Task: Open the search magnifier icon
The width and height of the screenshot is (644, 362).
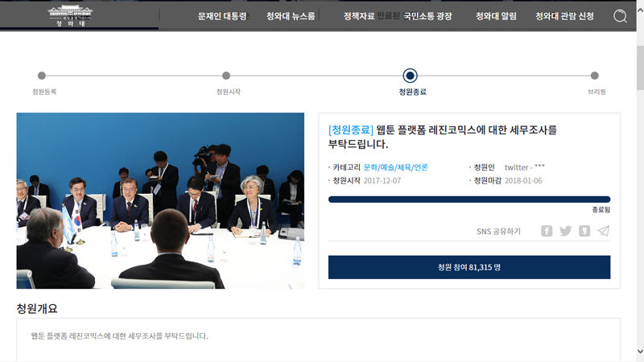Action: 620,16
